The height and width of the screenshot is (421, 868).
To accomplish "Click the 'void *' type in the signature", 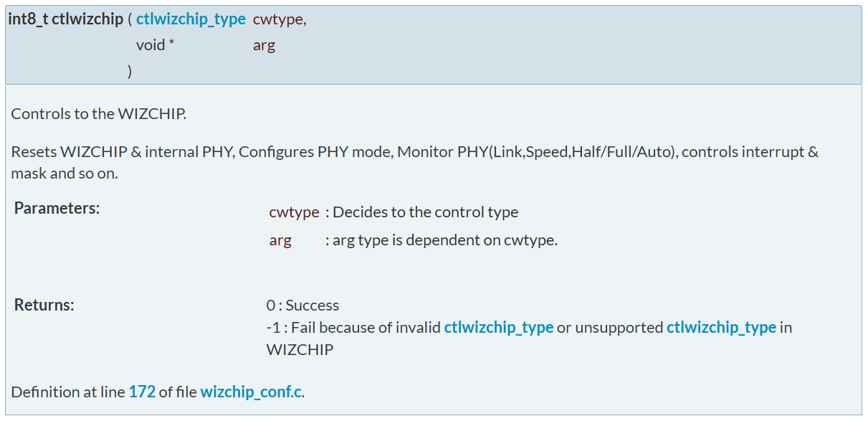I will pyautogui.click(x=156, y=45).
